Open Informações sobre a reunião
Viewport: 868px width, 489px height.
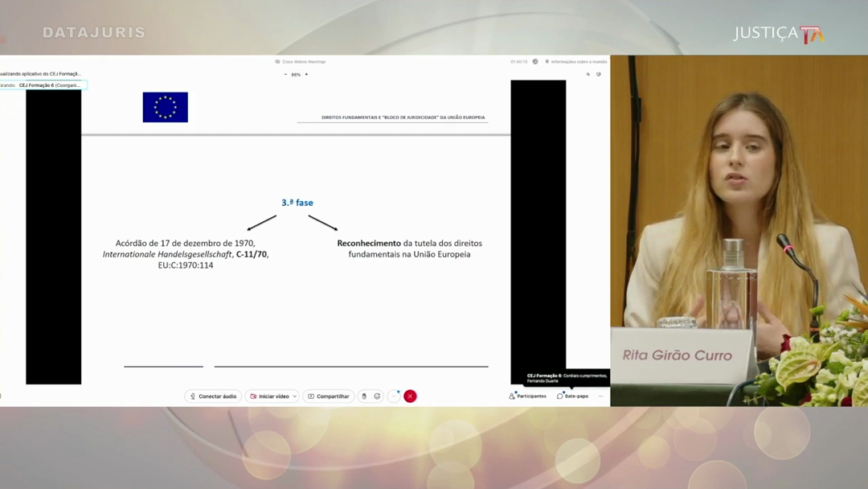click(575, 62)
